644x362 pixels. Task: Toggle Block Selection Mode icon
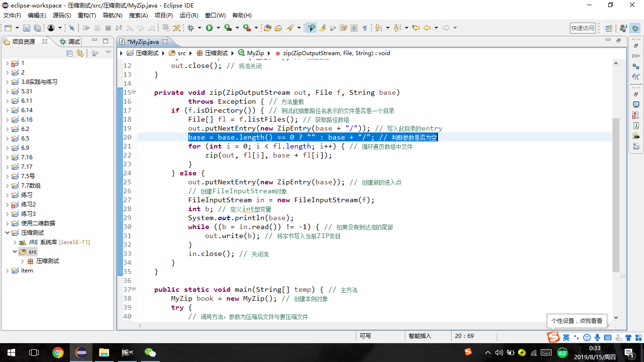354,28
